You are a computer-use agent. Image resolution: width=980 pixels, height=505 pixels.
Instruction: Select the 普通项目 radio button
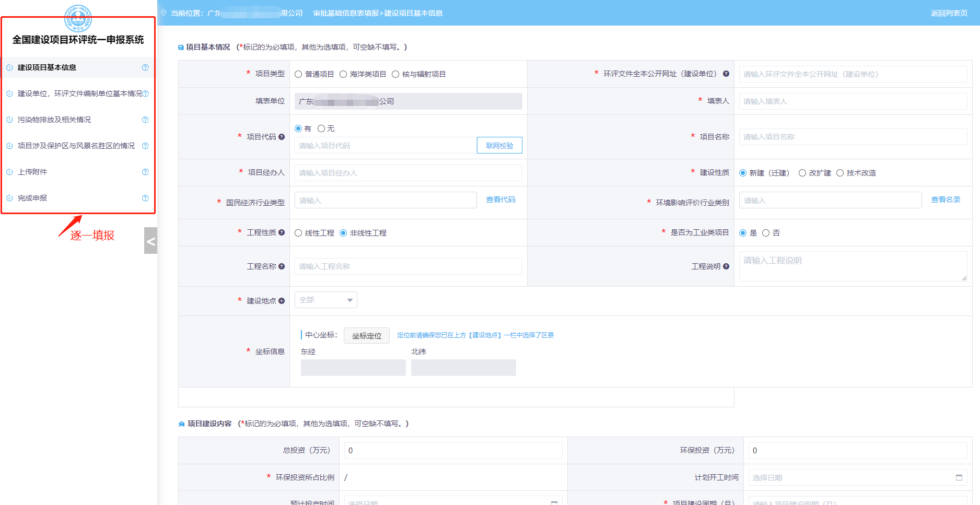coord(298,74)
